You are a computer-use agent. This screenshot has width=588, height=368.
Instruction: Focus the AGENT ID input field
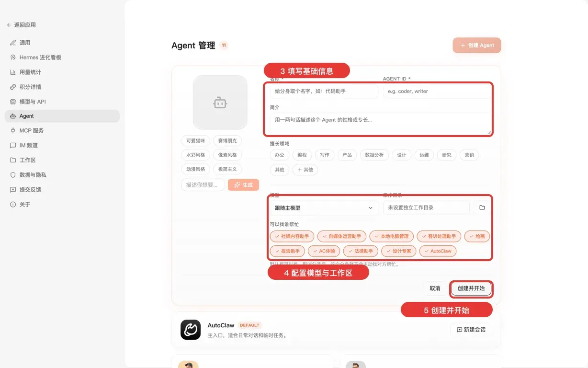pos(437,91)
